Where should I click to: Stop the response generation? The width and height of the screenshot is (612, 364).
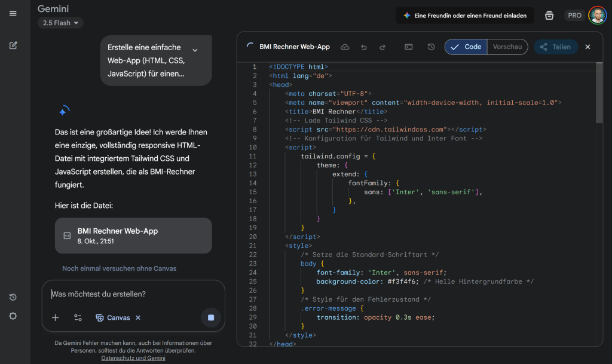210,317
